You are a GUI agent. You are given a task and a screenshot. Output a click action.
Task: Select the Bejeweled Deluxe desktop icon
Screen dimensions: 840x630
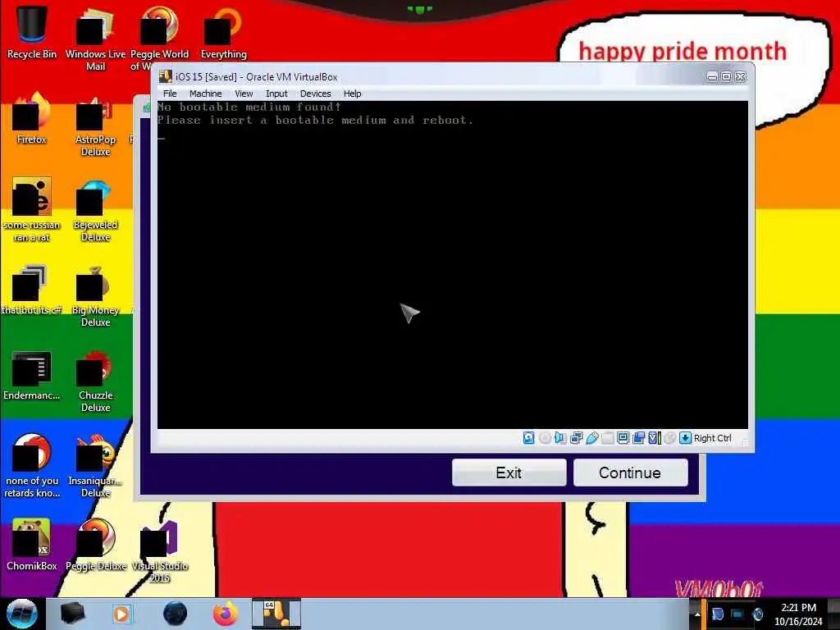coord(95,209)
